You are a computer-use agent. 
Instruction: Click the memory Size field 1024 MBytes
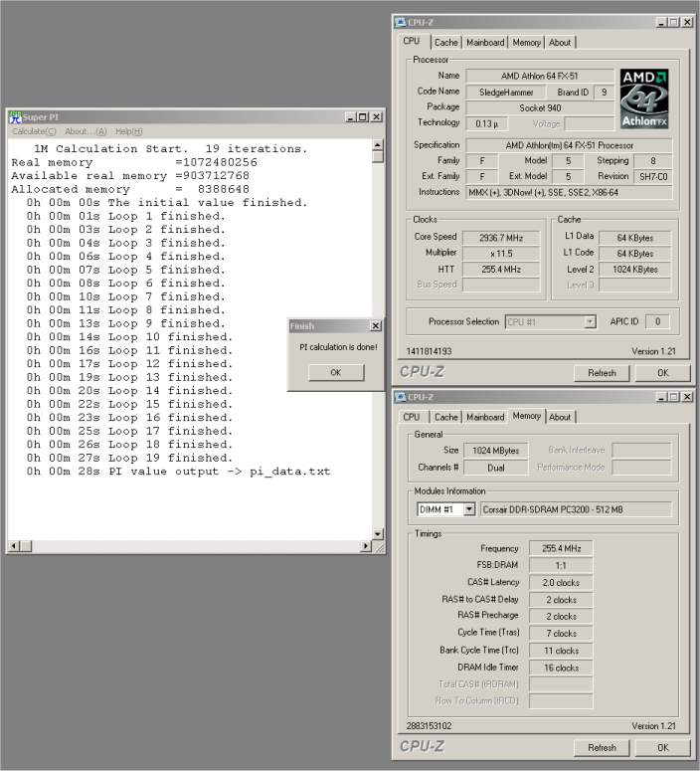click(495, 451)
